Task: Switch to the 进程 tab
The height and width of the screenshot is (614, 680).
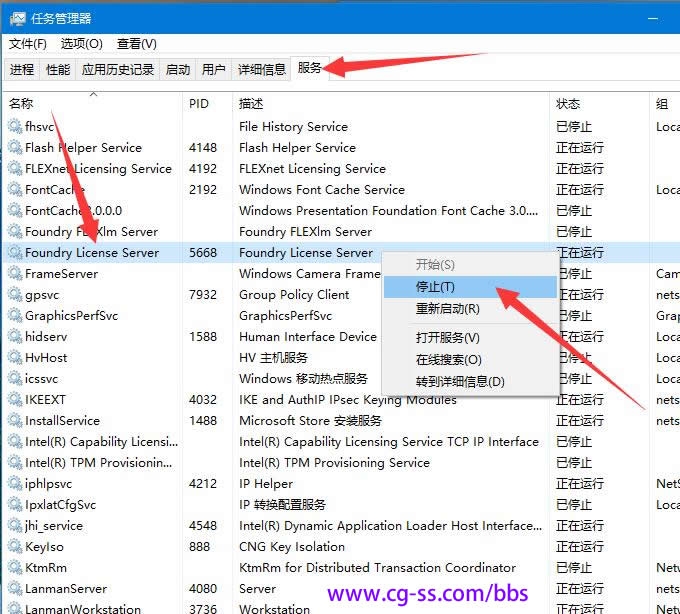Action: [22, 70]
